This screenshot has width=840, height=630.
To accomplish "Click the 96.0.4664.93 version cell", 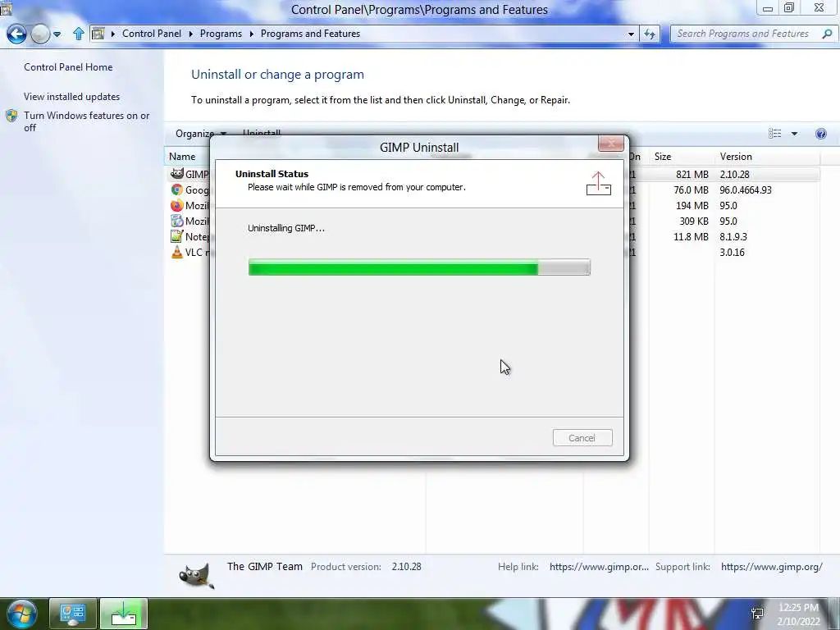I will [746, 190].
